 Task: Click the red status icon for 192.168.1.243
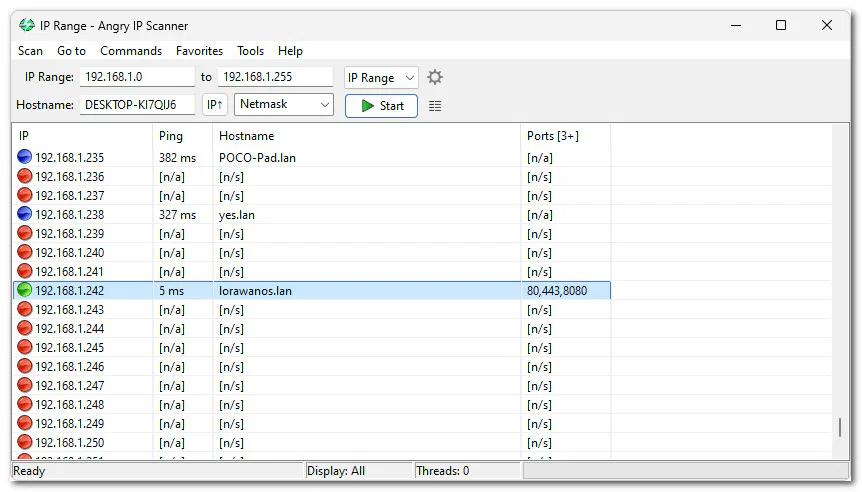tap(24, 309)
